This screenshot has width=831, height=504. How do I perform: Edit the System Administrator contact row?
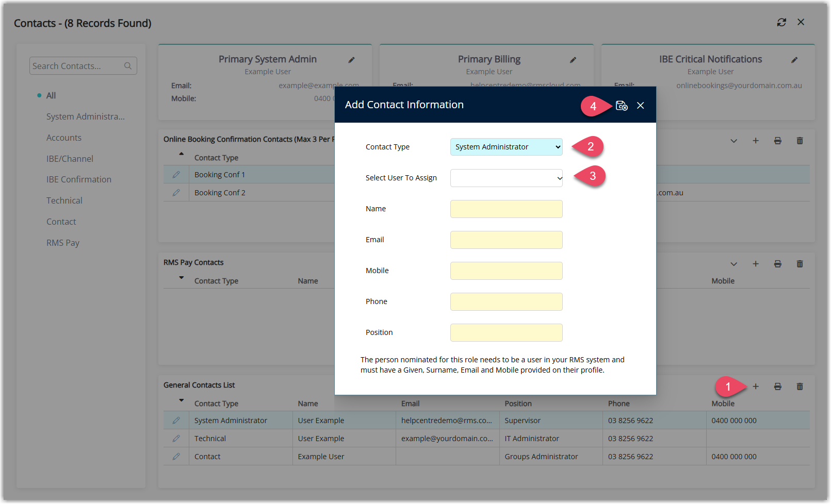point(176,421)
